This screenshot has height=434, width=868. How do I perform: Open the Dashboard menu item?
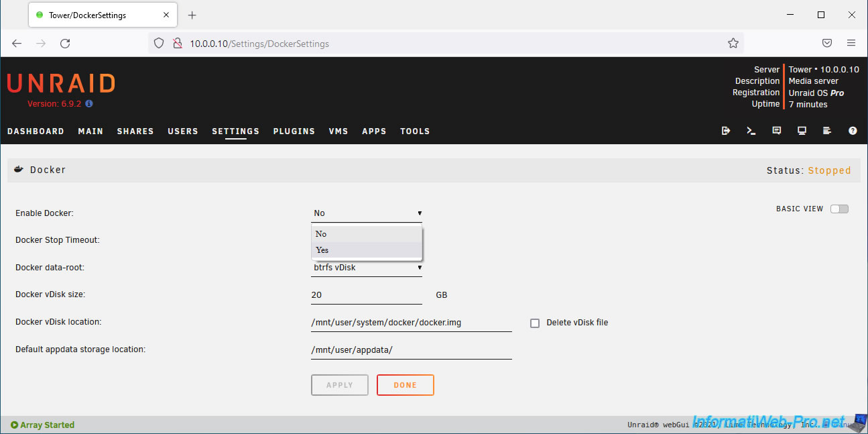(x=36, y=131)
